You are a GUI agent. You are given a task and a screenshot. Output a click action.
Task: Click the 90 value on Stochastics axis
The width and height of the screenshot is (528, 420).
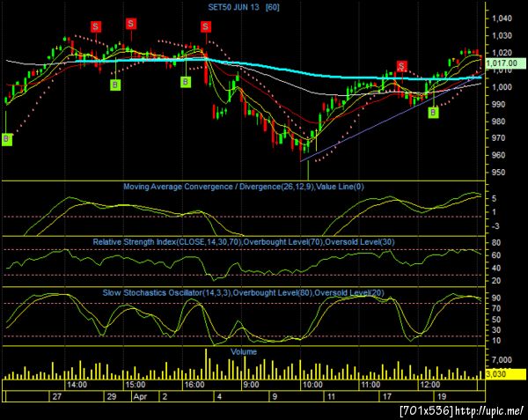[496, 298]
